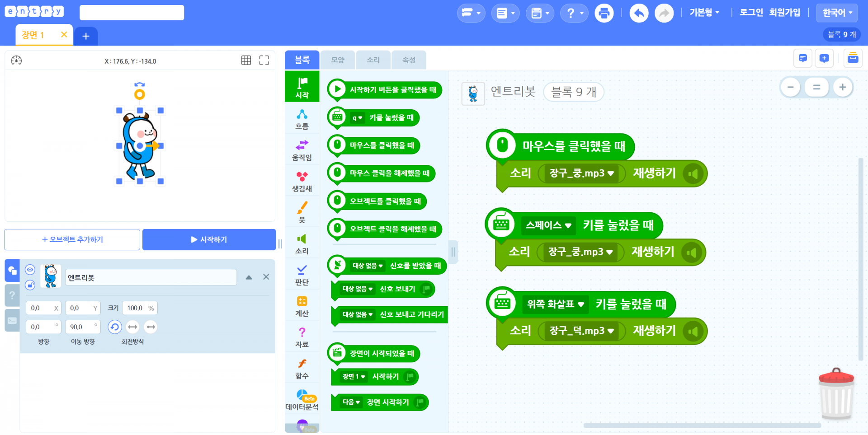Toggle lock on 엔트리봇 object
The image size is (868, 435).
30,285
